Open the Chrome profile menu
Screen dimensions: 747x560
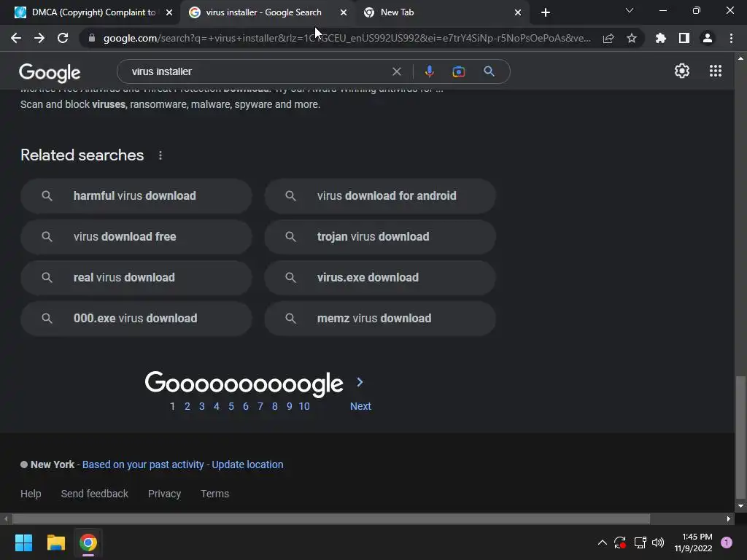point(708,38)
